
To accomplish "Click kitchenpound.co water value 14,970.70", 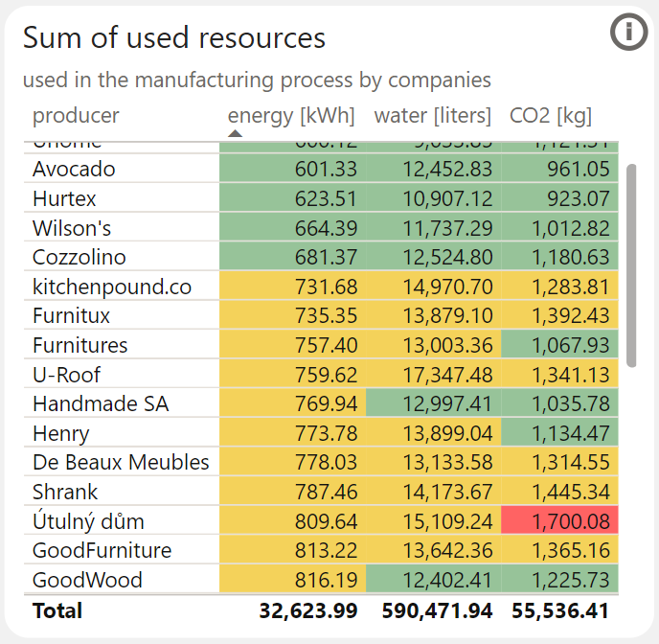I will pos(447,287).
